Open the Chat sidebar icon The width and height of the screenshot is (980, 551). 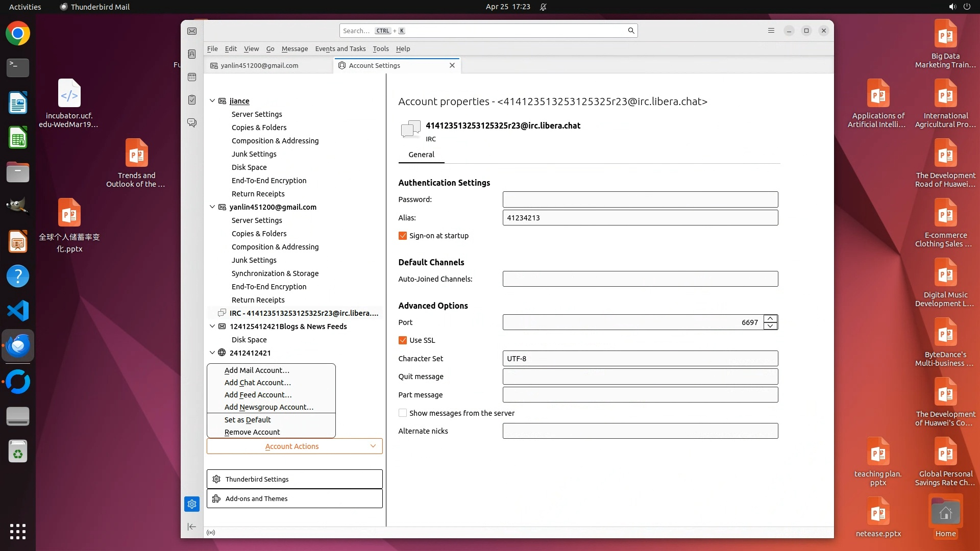tap(192, 123)
